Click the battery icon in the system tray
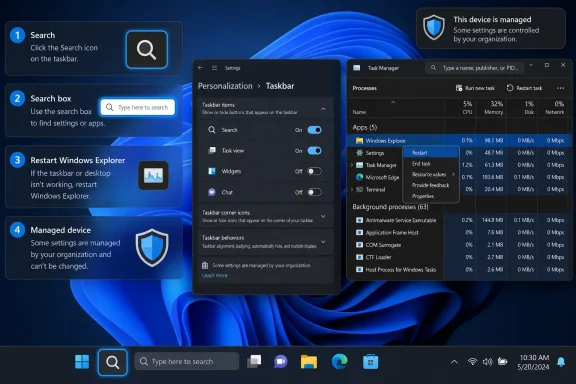 502,362
